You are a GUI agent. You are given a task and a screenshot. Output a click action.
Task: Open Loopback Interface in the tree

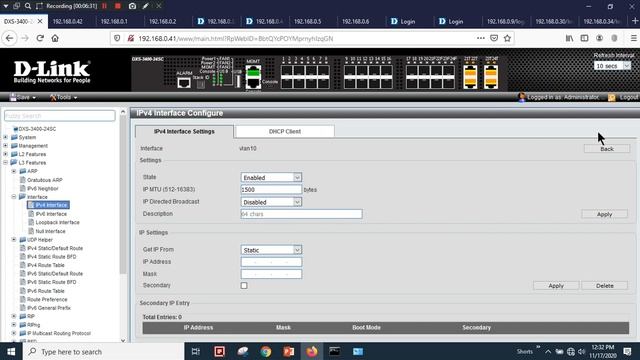(x=58, y=222)
